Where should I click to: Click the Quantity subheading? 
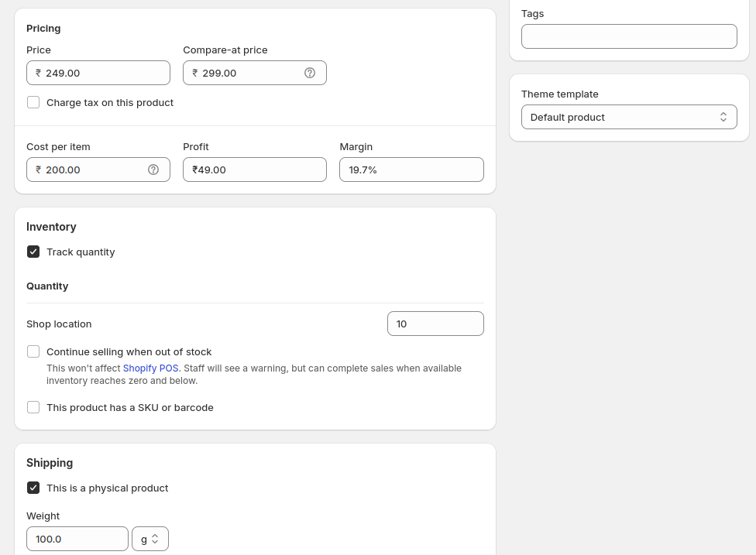pyautogui.click(x=47, y=286)
